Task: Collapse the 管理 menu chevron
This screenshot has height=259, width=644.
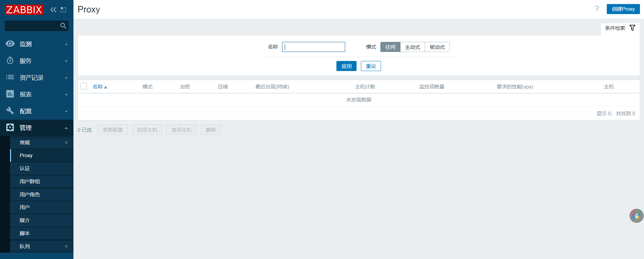Action: click(66, 128)
